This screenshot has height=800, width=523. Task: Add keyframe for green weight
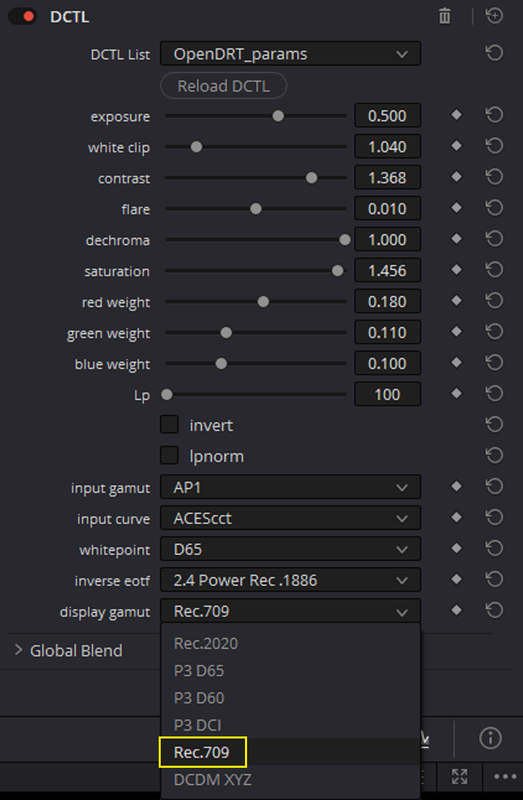[457, 332]
